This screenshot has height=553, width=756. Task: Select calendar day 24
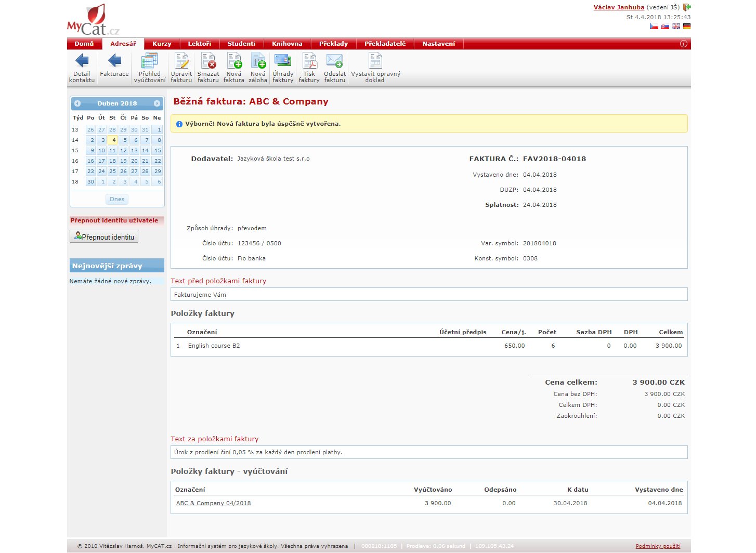[101, 171]
